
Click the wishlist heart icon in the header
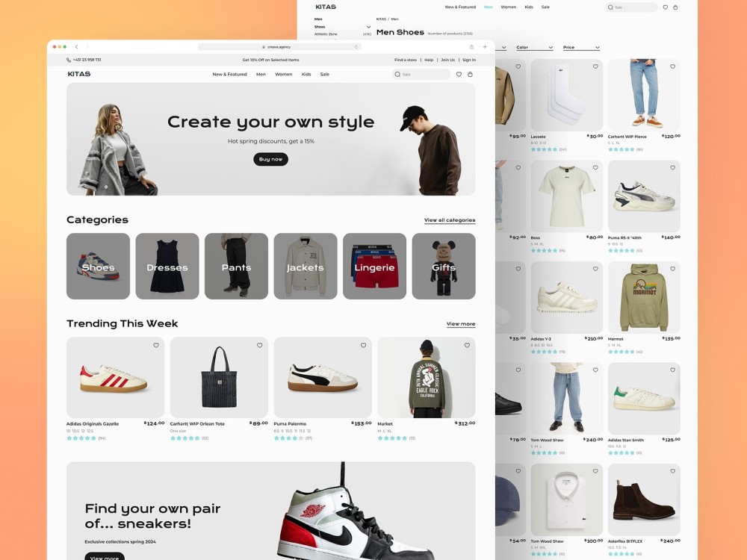coord(459,74)
